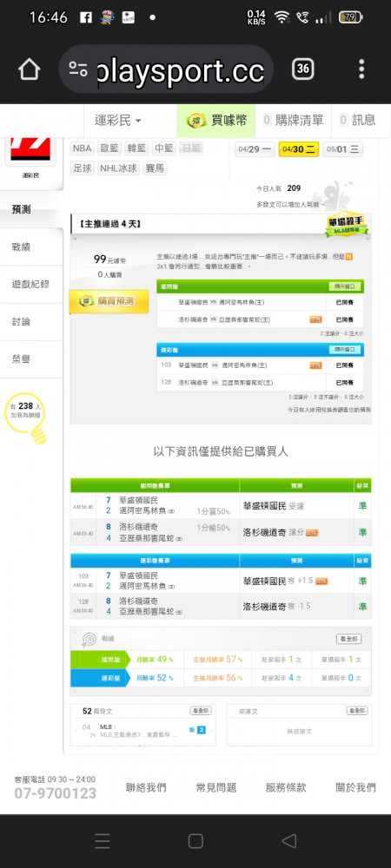Image resolution: width=391 pixels, height=868 pixels.
Task: Open Chrome three-dot overflow menu
Action: pos(361,69)
